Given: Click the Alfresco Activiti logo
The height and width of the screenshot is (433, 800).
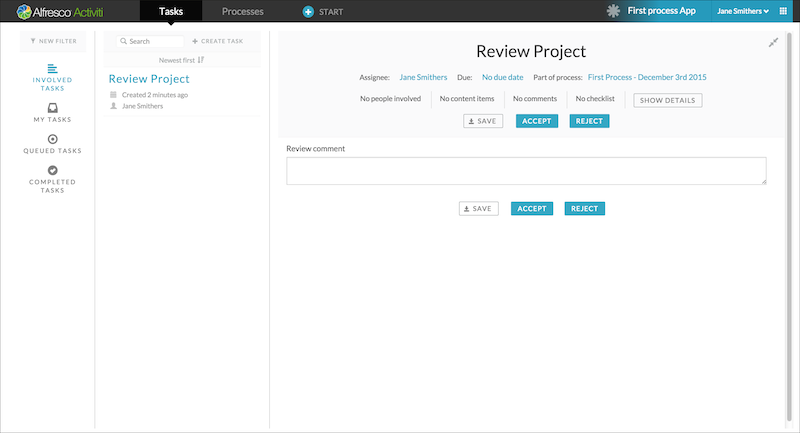Looking at the screenshot, I should (x=60, y=11).
